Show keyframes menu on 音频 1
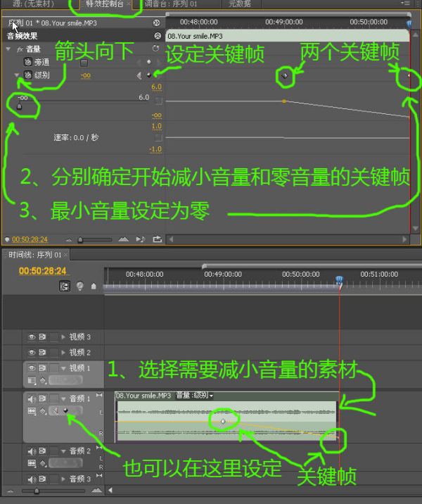The image size is (422, 504). pyautogui.click(x=43, y=411)
